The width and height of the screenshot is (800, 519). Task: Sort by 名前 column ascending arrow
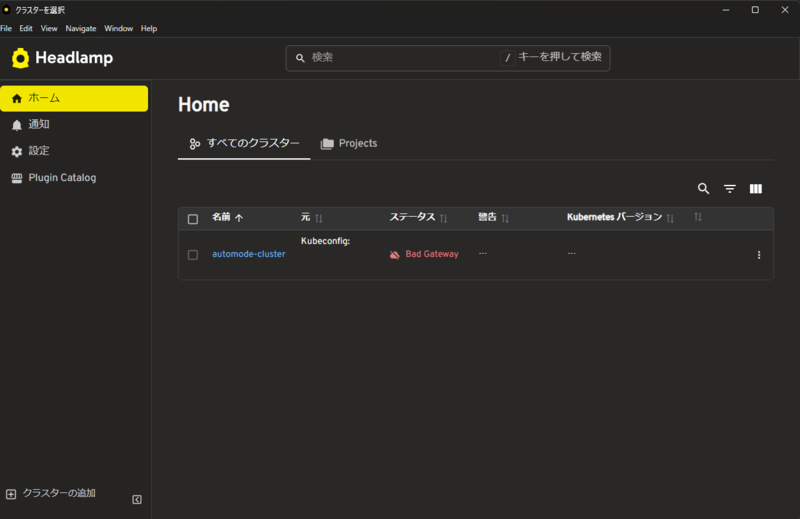[x=239, y=218]
